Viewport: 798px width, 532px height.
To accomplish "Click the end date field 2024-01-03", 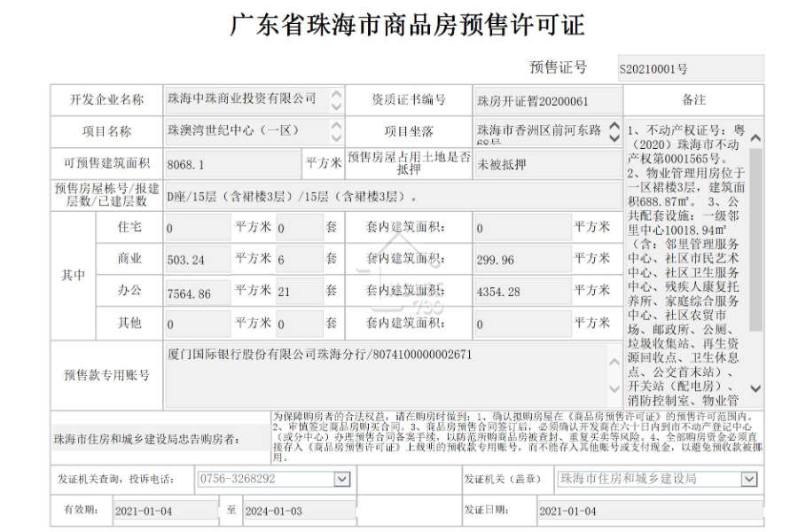I will tap(300, 511).
